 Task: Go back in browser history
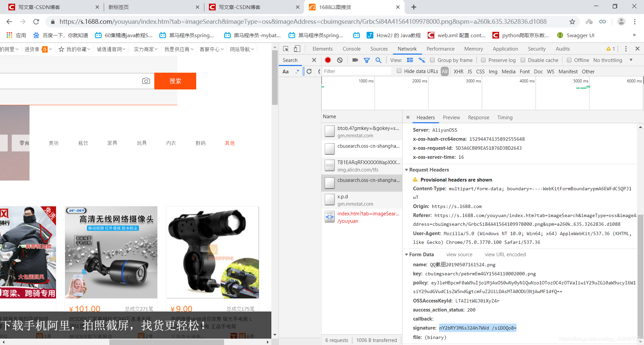[x=9, y=22]
